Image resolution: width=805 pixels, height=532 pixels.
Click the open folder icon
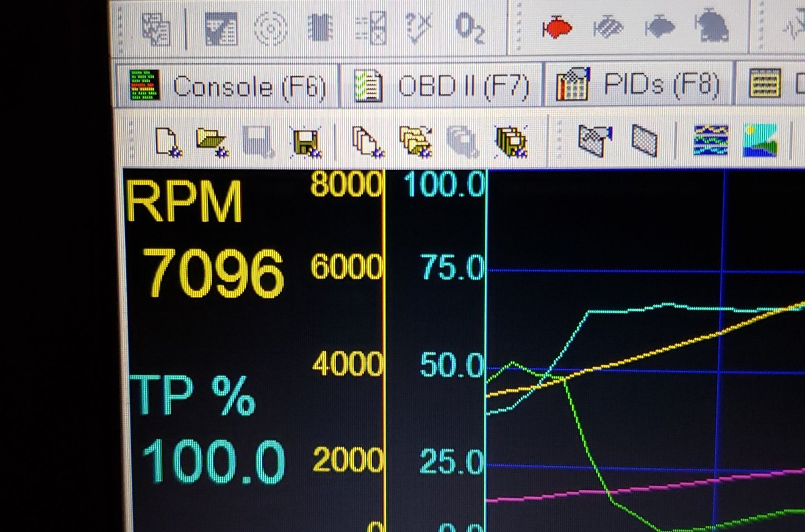212,141
